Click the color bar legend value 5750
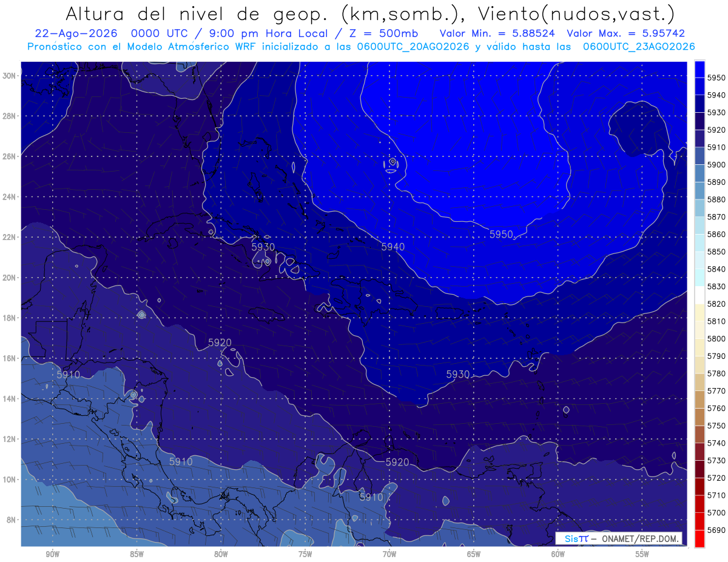 tap(716, 426)
